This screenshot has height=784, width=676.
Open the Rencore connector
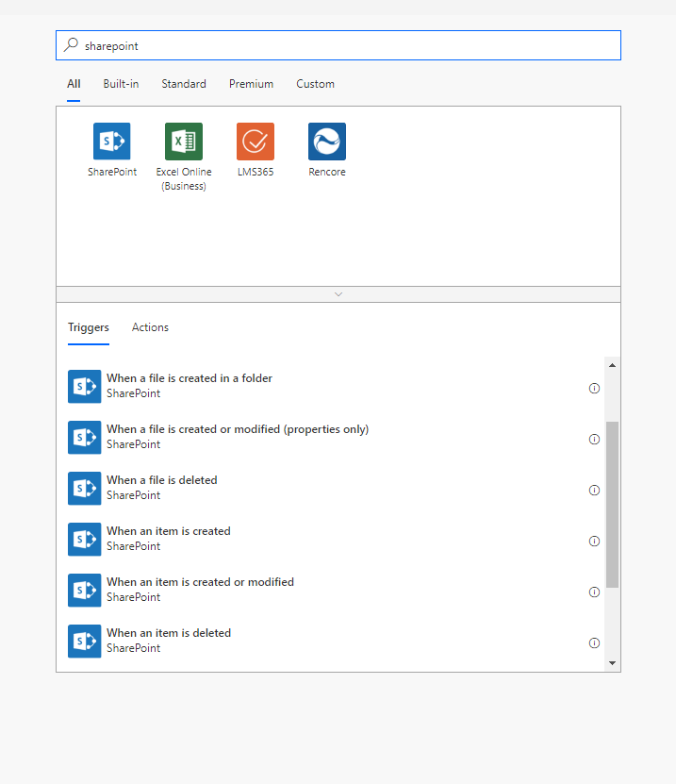coord(326,142)
